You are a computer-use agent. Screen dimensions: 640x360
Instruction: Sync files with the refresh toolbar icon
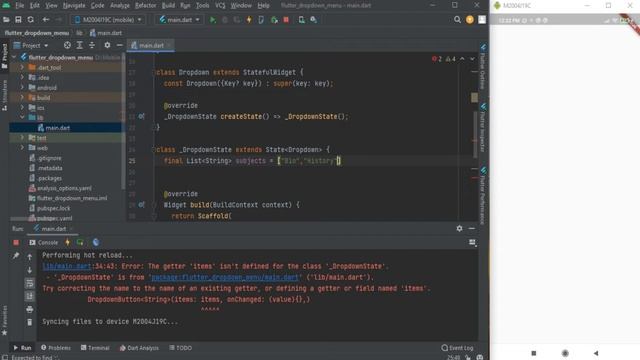tap(31, 20)
